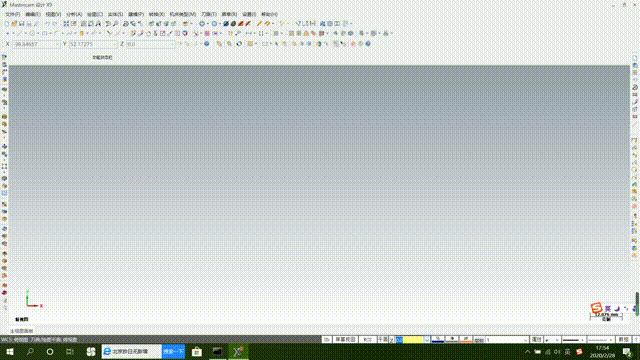Open Windows taskbar search magnifier
The width and height of the screenshot is (640, 360).
[30, 351]
